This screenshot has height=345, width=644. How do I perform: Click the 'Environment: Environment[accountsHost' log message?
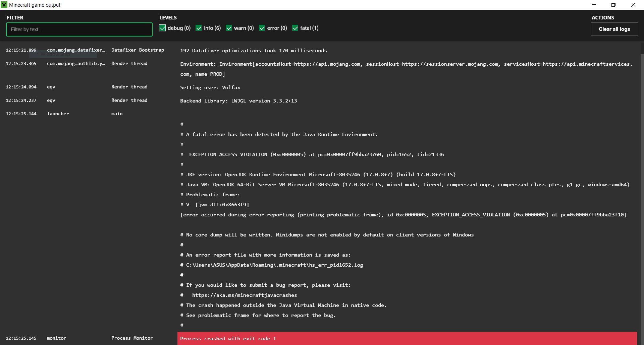click(407, 69)
